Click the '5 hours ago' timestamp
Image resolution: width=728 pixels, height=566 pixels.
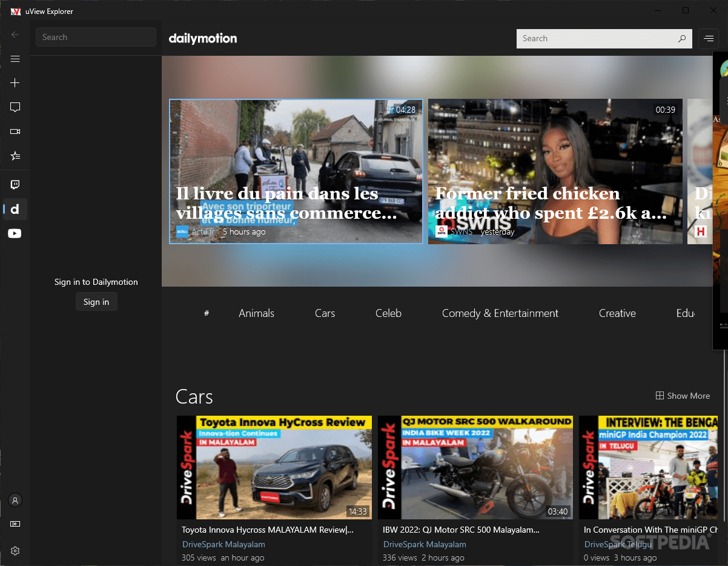244,231
